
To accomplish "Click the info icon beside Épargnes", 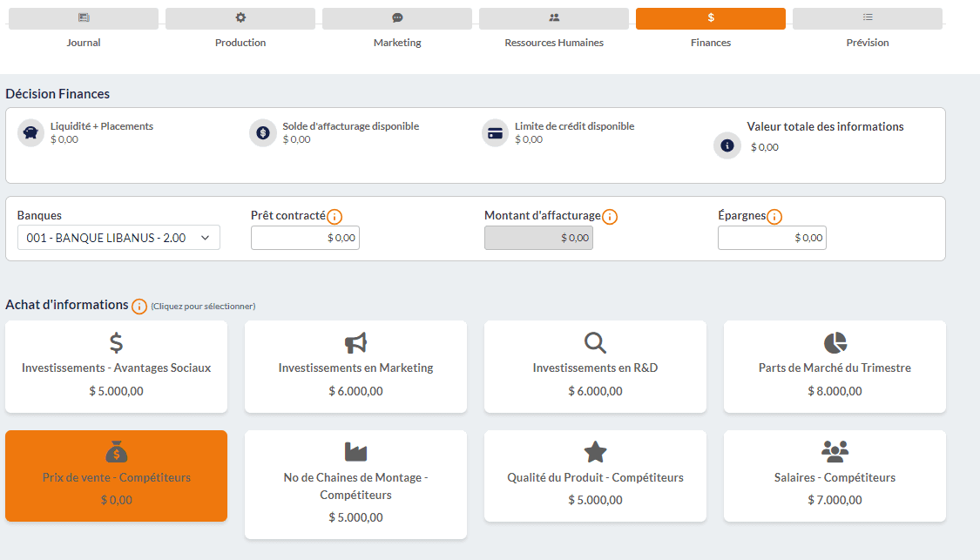I will 774,217.
